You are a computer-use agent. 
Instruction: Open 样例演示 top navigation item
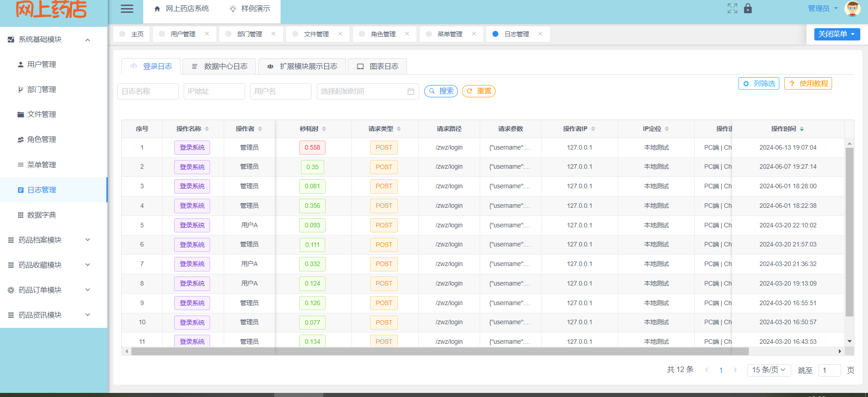coord(250,9)
